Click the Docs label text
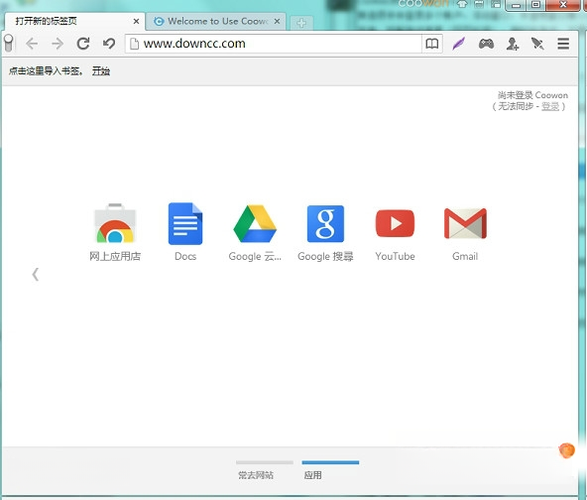This screenshot has width=587, height=500. point(185,256)
